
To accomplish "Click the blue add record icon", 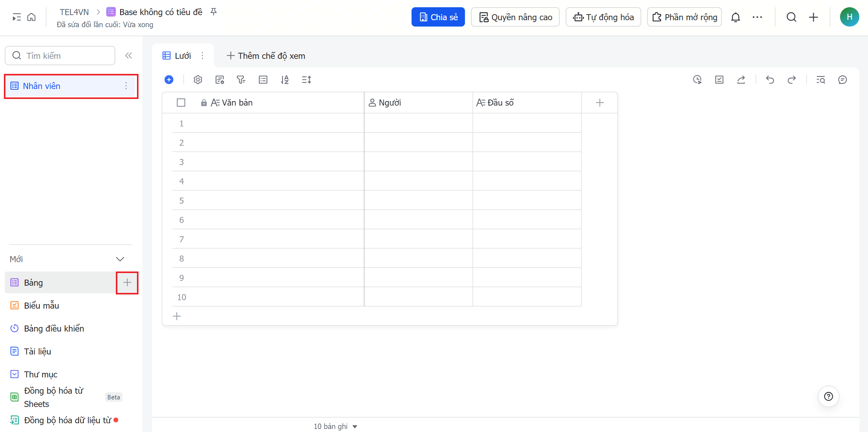I will (x=169, y=80).
